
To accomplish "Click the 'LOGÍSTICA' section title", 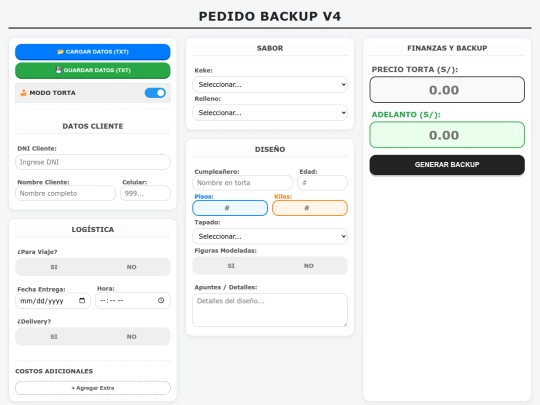I will pos(93,229).
